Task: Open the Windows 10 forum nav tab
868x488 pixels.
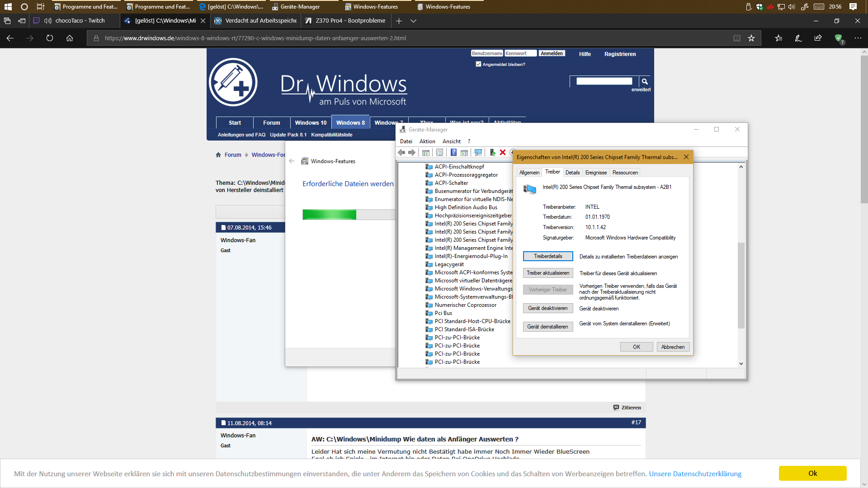Action: [x=311, y=123]
